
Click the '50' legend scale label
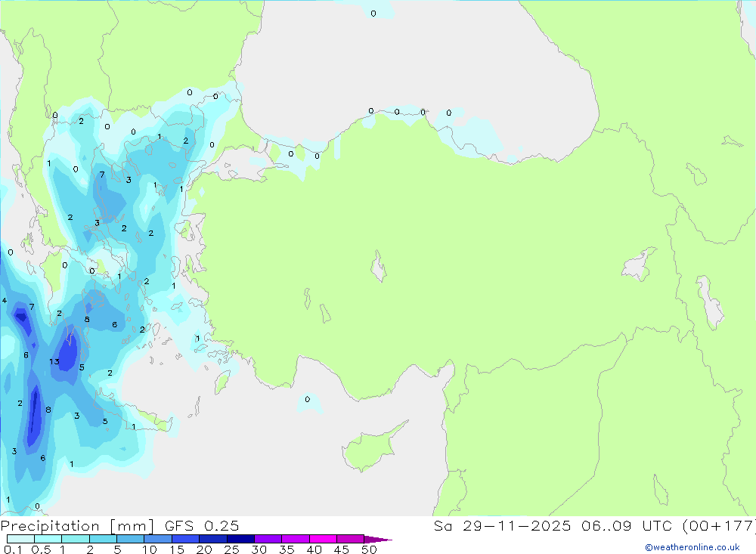click(x=370, y=549)
